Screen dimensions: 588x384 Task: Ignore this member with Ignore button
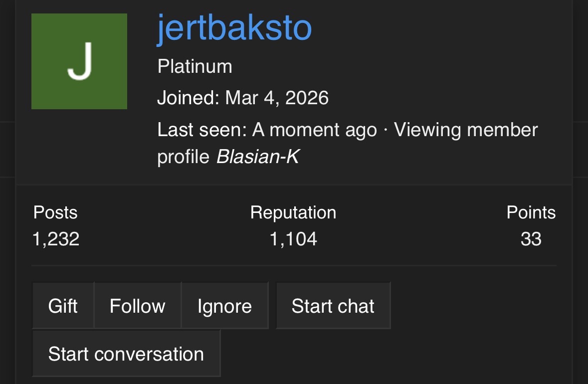coord(224,306)
